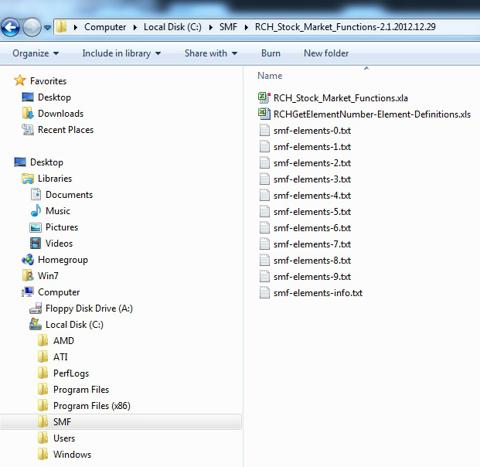The width and height of the screenshot is (480, 467).
Task: Expand the Include in library menu
Action: click(x=122, y=53)
